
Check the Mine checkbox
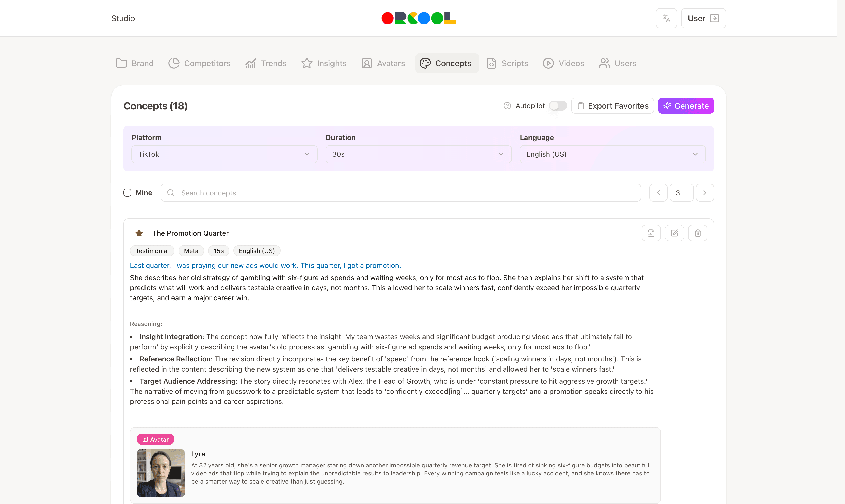pos(127,193)
